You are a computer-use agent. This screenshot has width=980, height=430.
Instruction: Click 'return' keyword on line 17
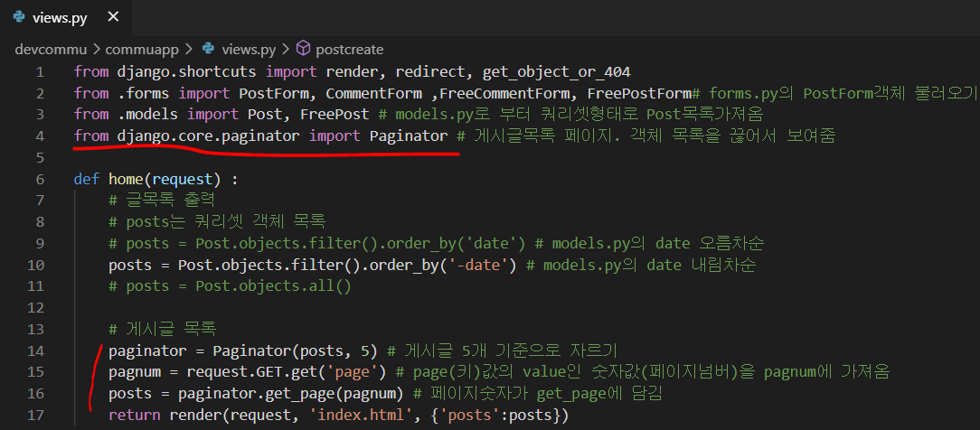click(x=135, y=415)
